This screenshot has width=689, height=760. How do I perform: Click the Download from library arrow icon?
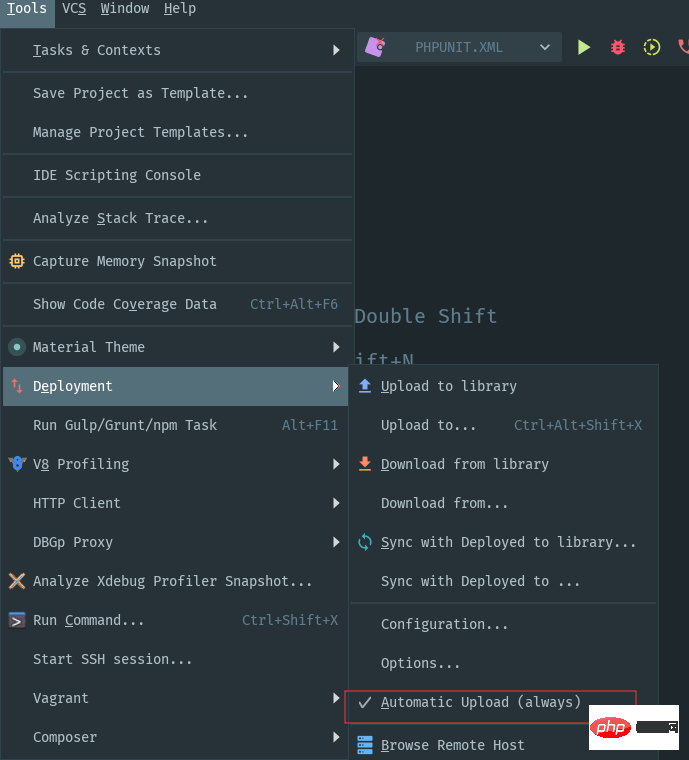pos(365,464)
